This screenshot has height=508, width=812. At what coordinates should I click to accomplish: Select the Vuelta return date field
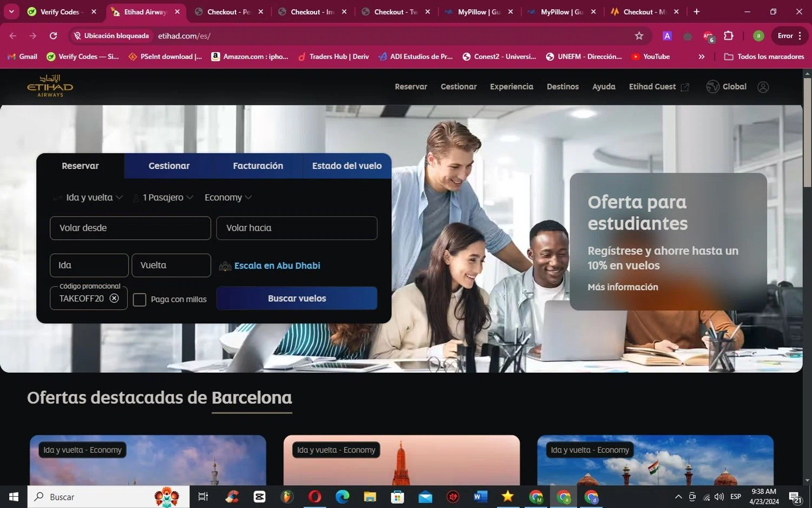click(171, 265)
